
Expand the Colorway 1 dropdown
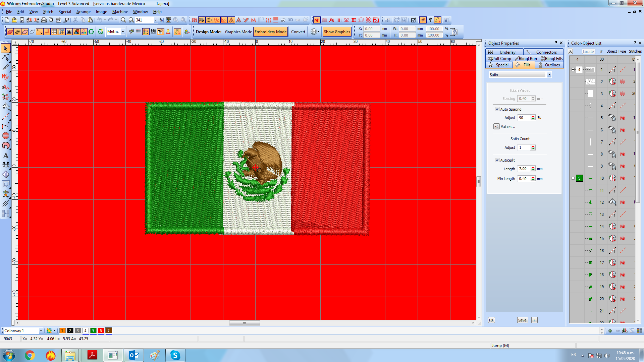pyautogui.click(x=41, y=331)
